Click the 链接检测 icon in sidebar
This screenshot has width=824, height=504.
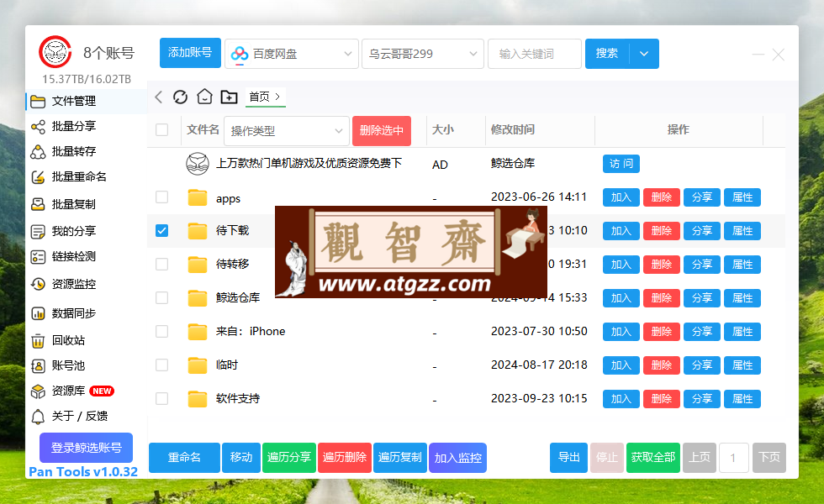[38, 257]
